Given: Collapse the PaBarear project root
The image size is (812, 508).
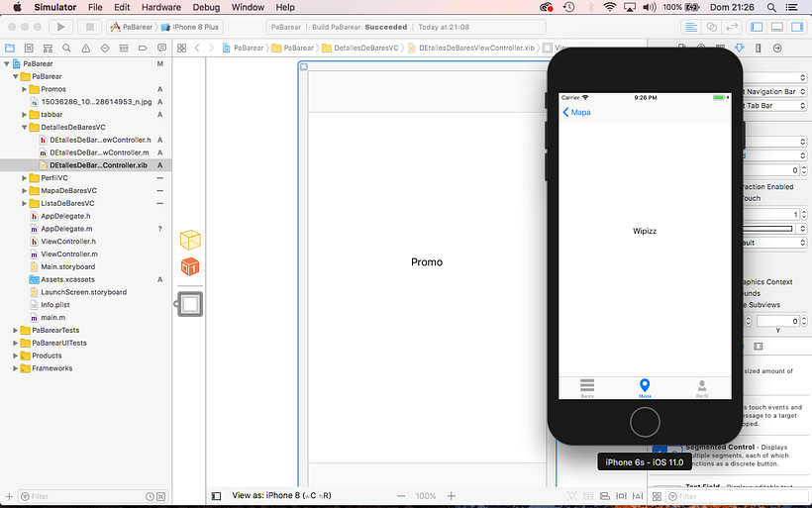Looking at the screenshot, I should [7, 63].
